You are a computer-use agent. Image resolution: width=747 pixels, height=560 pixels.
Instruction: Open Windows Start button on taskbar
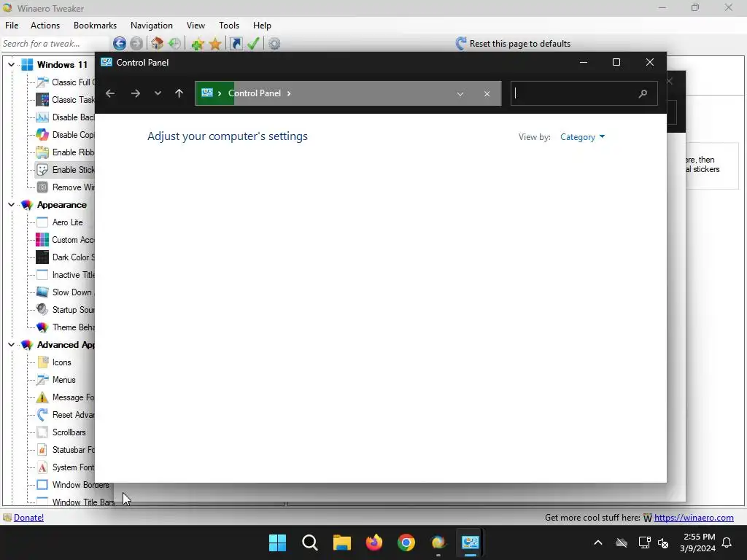coord(278,542)
